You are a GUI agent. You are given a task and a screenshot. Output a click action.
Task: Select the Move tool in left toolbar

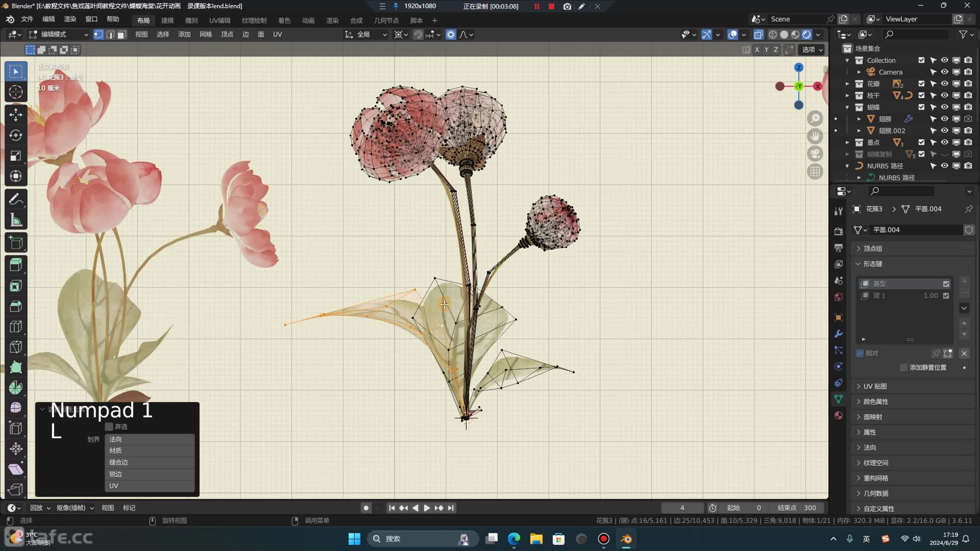click(16, 114)
